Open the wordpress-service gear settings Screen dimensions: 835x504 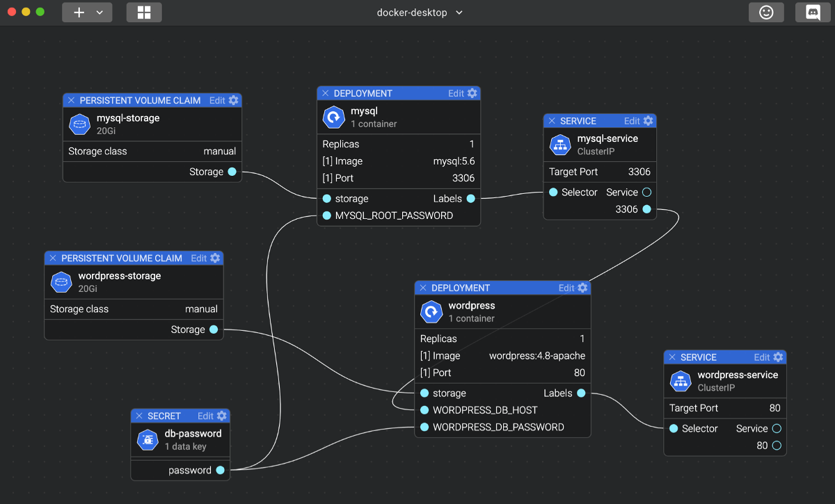pyautogui.click(x=779, y=358)
